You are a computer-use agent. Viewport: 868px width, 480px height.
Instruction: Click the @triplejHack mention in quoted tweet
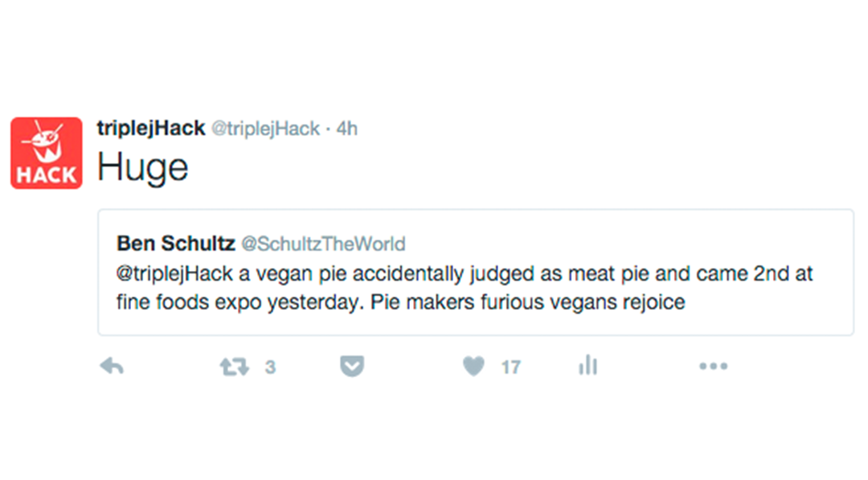[175, 274]
